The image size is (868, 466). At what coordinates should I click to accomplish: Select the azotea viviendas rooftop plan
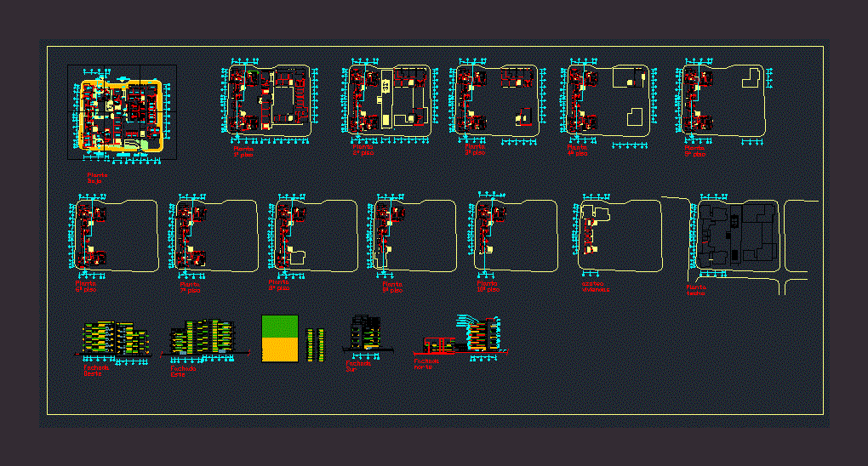(620, 235)
